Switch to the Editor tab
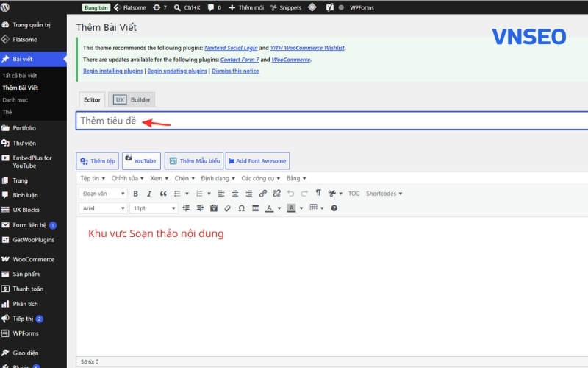Viewport: 588px width, 368px height. click(92, 100)
